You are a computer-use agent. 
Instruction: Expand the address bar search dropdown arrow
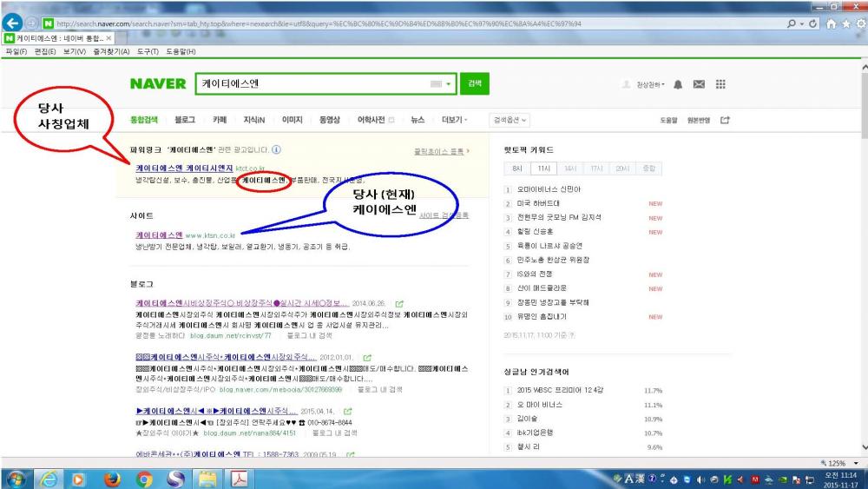pyautogui.click(x=801, y=23)
